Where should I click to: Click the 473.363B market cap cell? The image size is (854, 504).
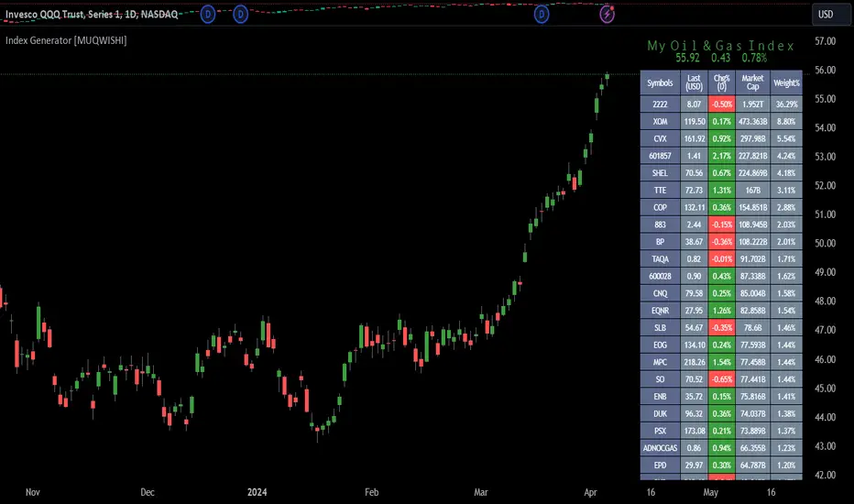[752, 122]
